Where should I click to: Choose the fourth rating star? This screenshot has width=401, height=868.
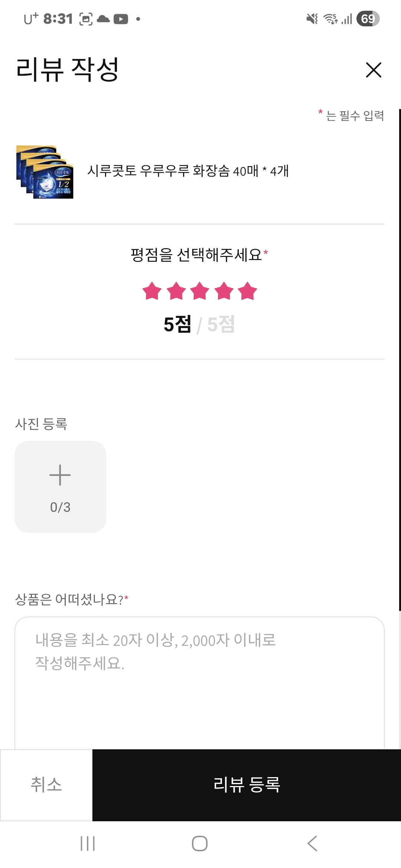[x=224, y=291]
